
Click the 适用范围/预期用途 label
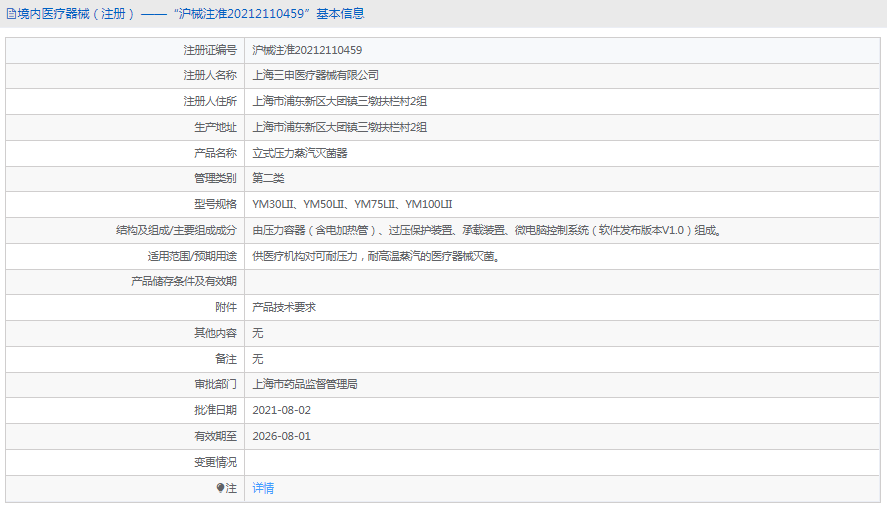192,256
